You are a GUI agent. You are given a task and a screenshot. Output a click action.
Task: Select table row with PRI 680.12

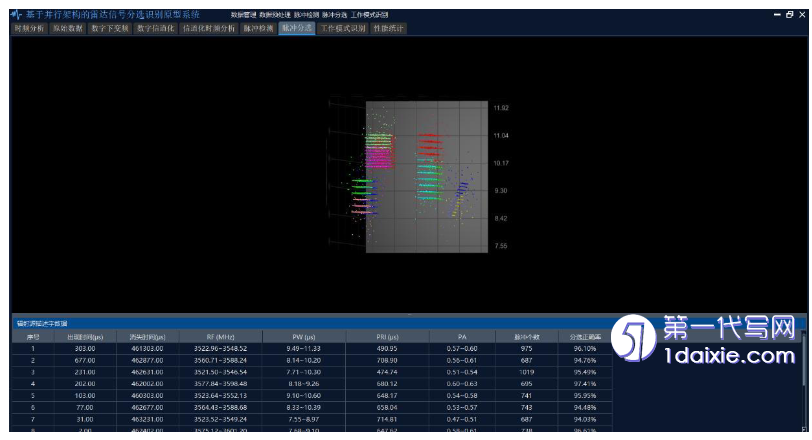(388, 384)
